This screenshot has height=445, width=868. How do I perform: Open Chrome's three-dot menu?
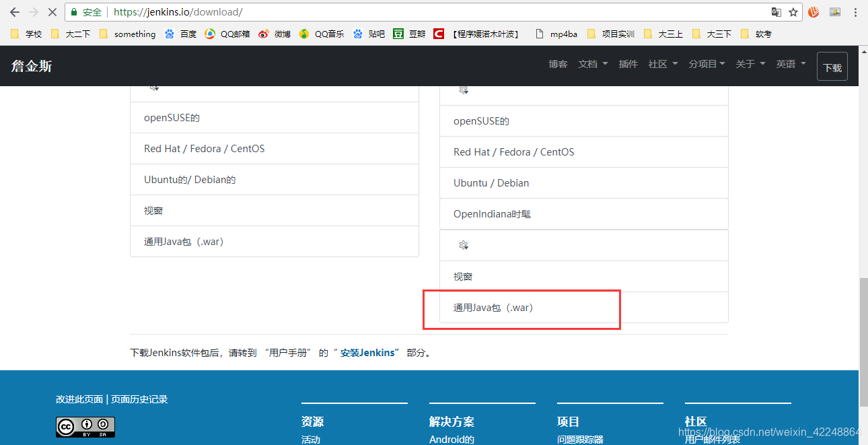[855, 12]
